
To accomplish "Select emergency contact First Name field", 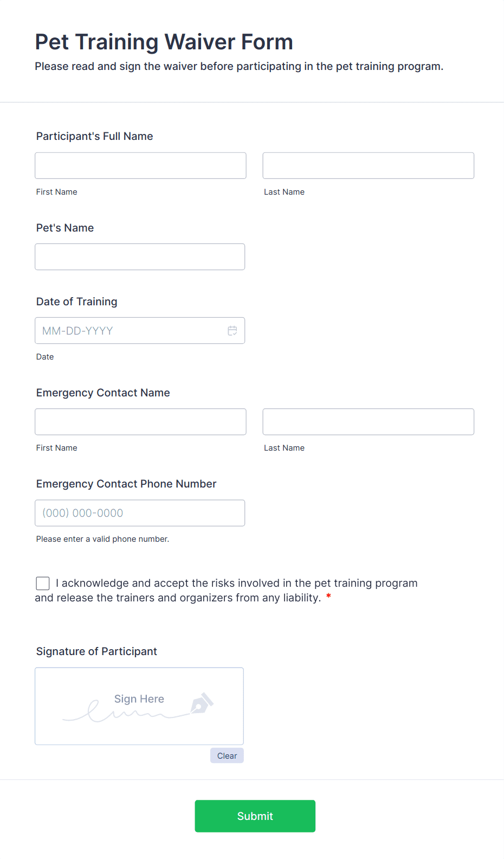I will pyautogui.click(x=140, y=422).
